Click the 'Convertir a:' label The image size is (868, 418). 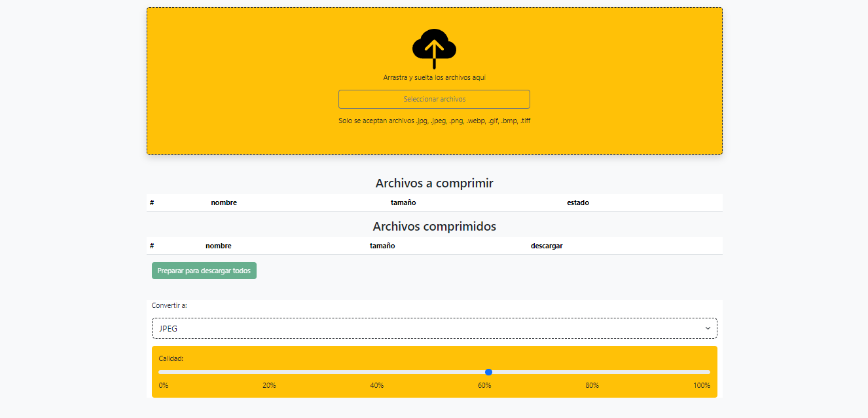pyautogui.click(x=170, y=305)
